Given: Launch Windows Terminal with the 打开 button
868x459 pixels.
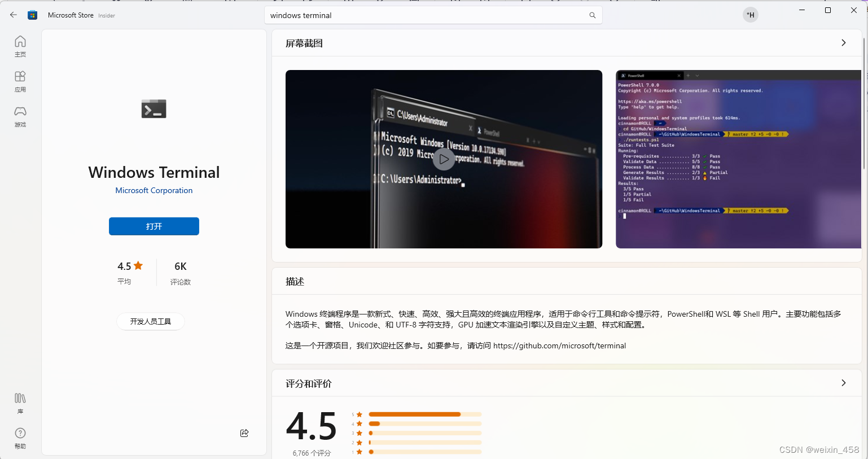Looking at the screenshot, I should coord(154,226).
